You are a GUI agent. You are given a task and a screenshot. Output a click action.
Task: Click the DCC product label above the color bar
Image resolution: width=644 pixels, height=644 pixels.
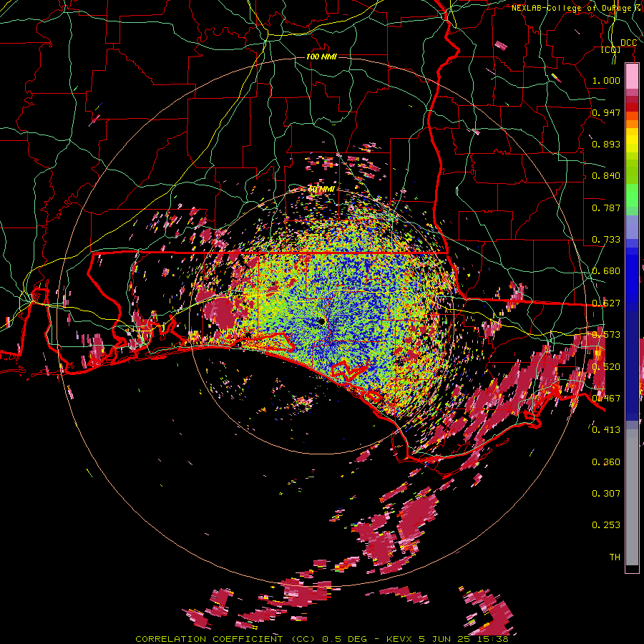[628, 43]
